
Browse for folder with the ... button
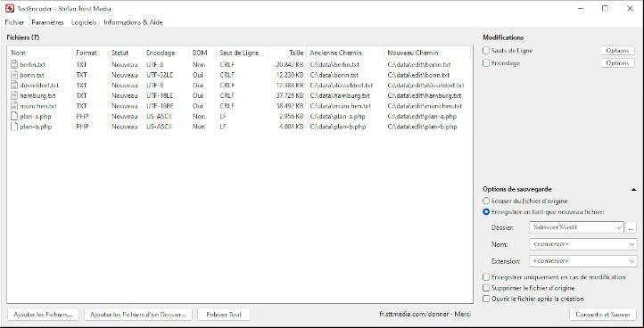[632, 227]
